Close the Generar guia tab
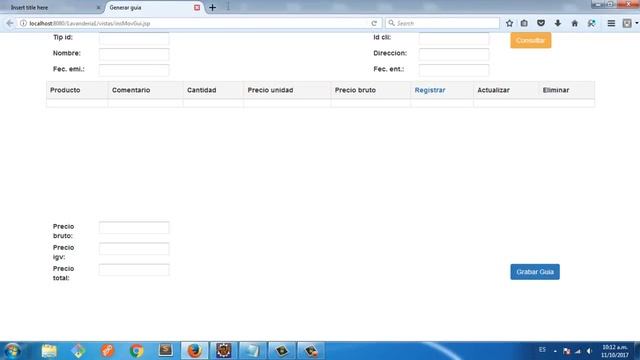This screenshot has width=640, height=360. (197, 7)
